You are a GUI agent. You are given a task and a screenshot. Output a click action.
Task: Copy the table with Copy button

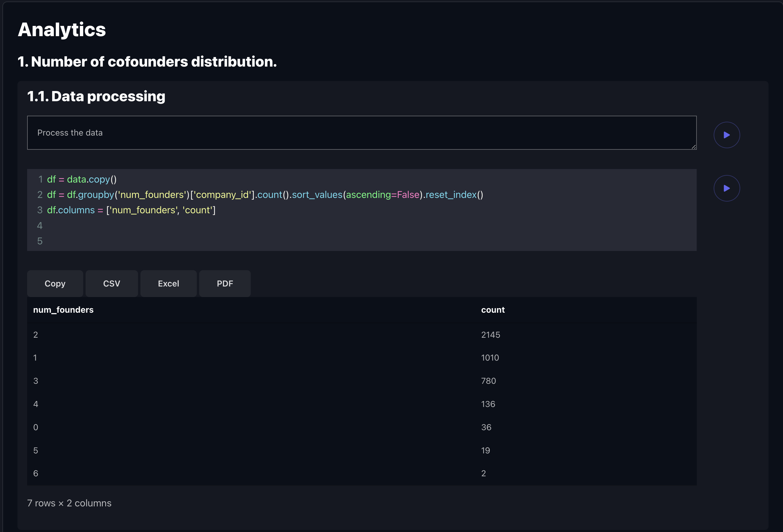[55, 283]
